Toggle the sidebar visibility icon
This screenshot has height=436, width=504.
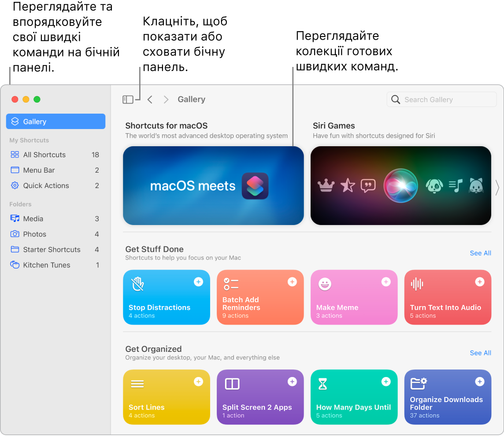128,99
